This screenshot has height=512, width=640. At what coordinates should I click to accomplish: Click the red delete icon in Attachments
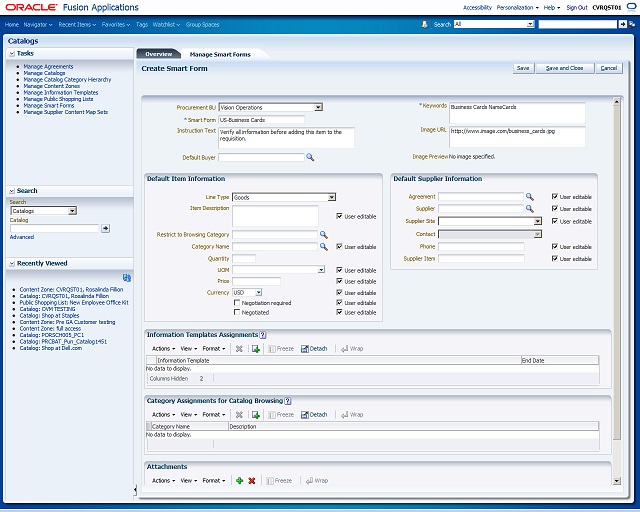[x=252, y=481]
